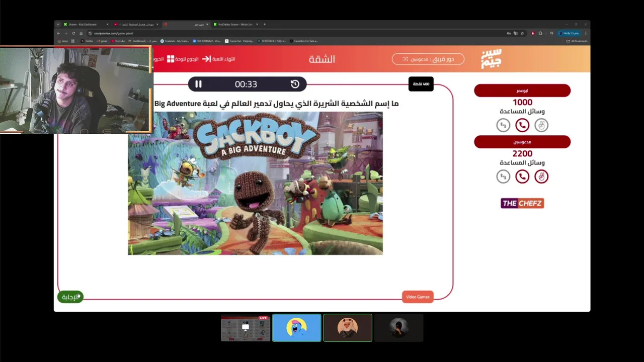Switch to NotDabby Stream tab
This screenshot has height=362, width=644.
pyautogui.click(x=236, y=24)
